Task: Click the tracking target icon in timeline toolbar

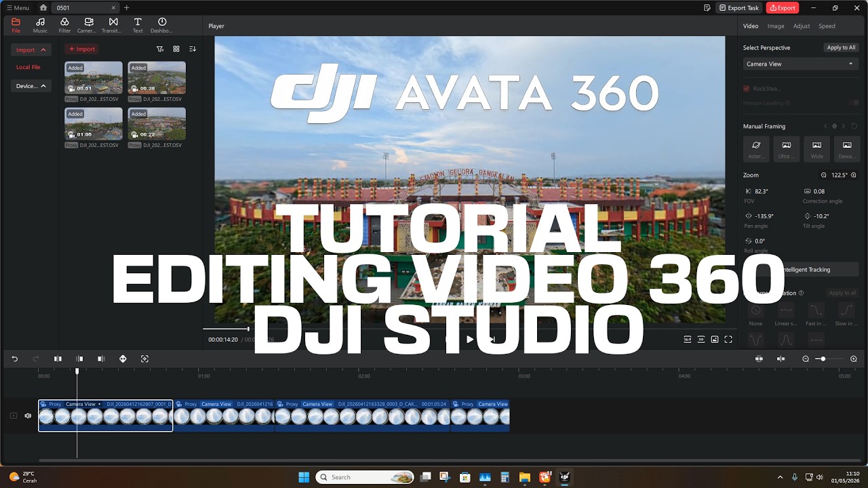Action: 144,359
